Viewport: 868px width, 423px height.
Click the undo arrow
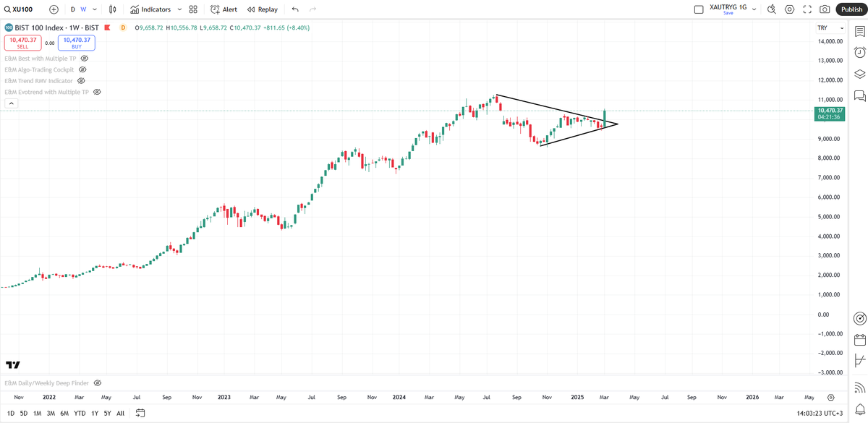click(295, 9)
